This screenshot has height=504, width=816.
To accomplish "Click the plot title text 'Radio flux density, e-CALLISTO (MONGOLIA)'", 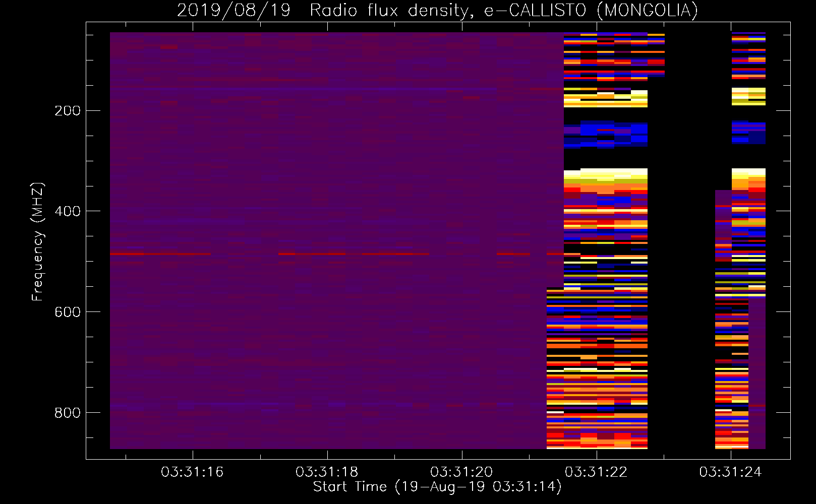I will (503, 10).
